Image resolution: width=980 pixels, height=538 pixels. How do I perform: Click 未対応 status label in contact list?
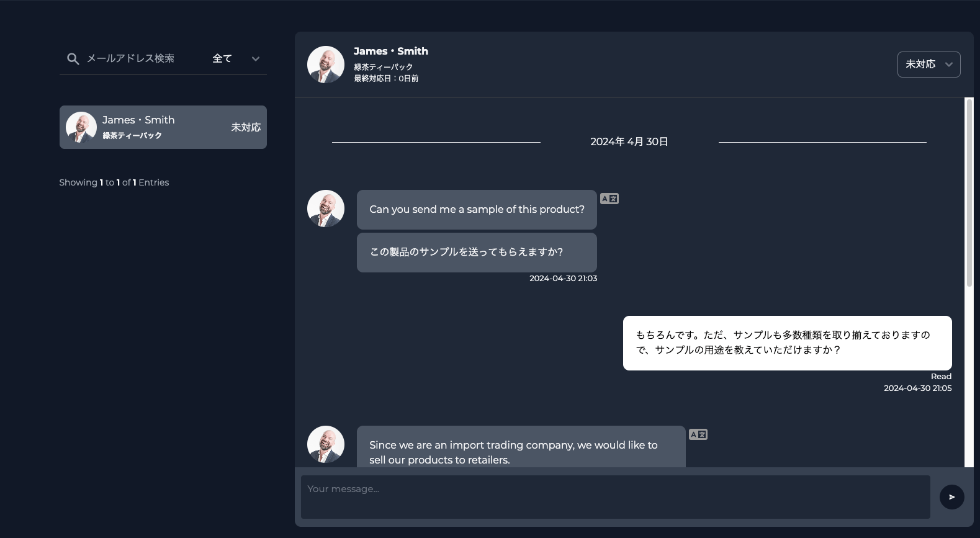[246, 127]
